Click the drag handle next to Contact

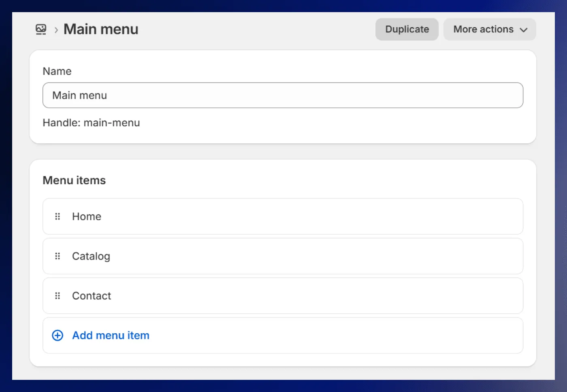pos(57,296)
